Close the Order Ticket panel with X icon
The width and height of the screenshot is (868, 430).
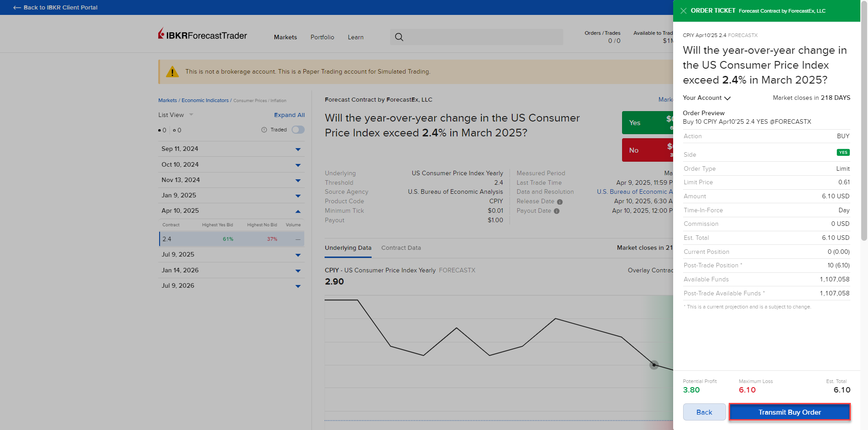[x=683, y=11]
